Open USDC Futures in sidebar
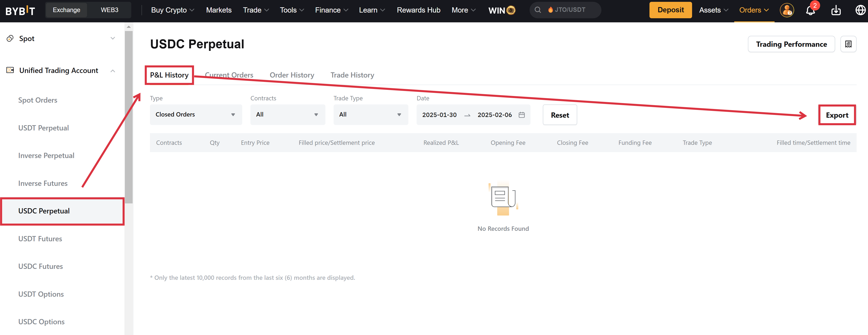 40,267
